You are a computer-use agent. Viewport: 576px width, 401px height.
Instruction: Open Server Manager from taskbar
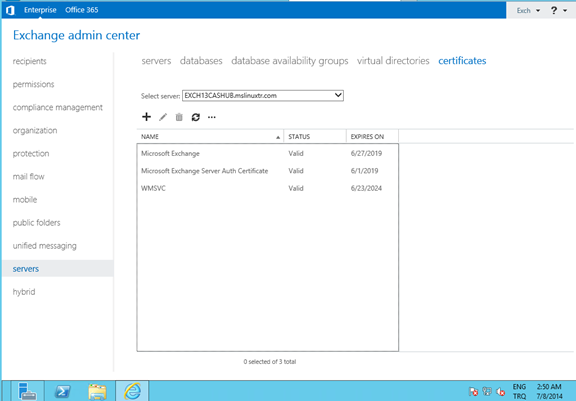28,391
